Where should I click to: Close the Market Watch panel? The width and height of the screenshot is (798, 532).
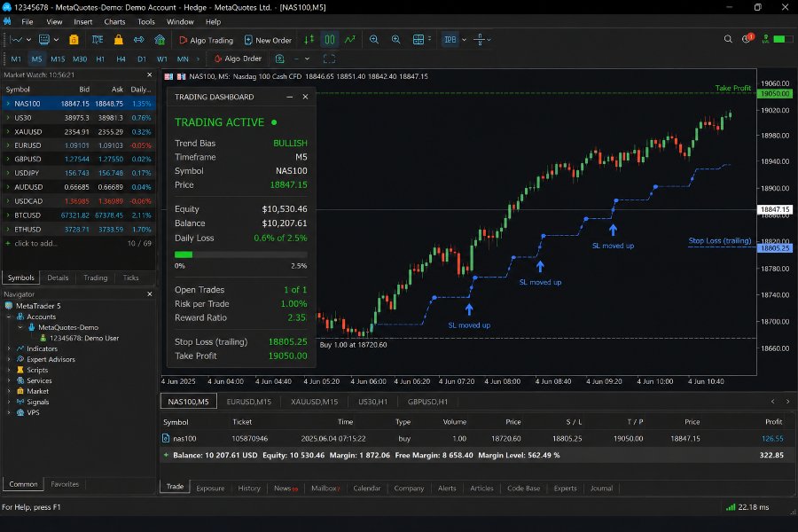tap(150, 74)
